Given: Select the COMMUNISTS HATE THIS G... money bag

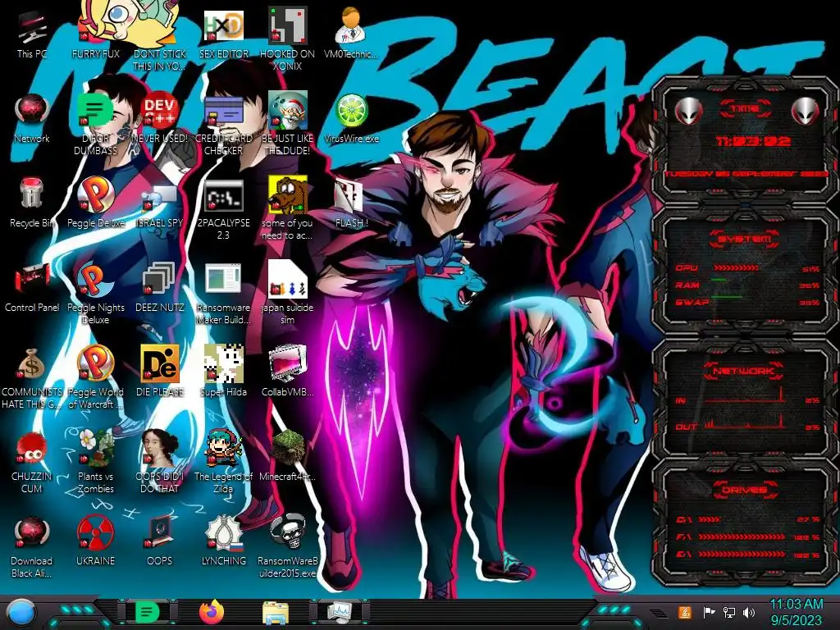Looking at the screenshot, I should 32,377.
